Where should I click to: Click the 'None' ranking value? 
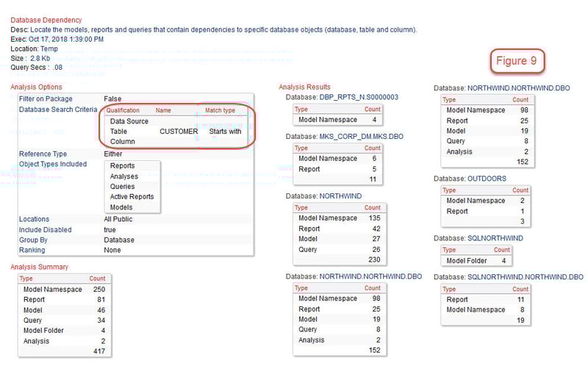112,250
